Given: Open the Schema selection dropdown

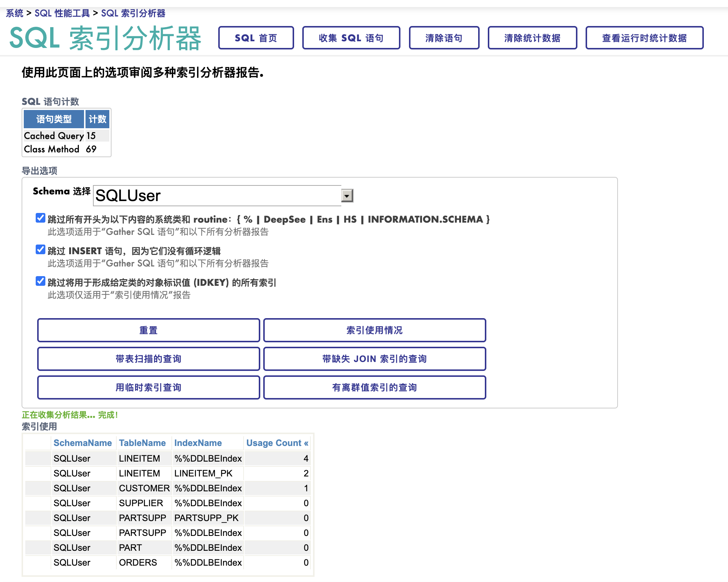Looking at the screenshot, I should pyautogui.click(x=347, y=195).
